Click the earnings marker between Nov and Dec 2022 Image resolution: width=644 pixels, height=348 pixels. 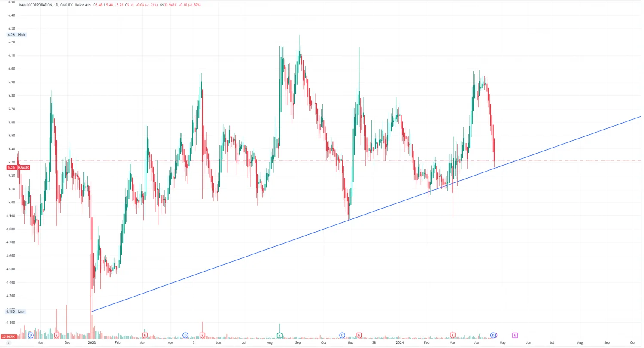pos(56,335)
